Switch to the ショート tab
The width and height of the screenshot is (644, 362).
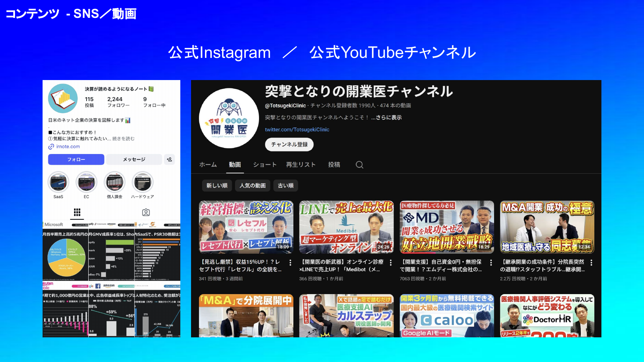[x=265, y=165]
